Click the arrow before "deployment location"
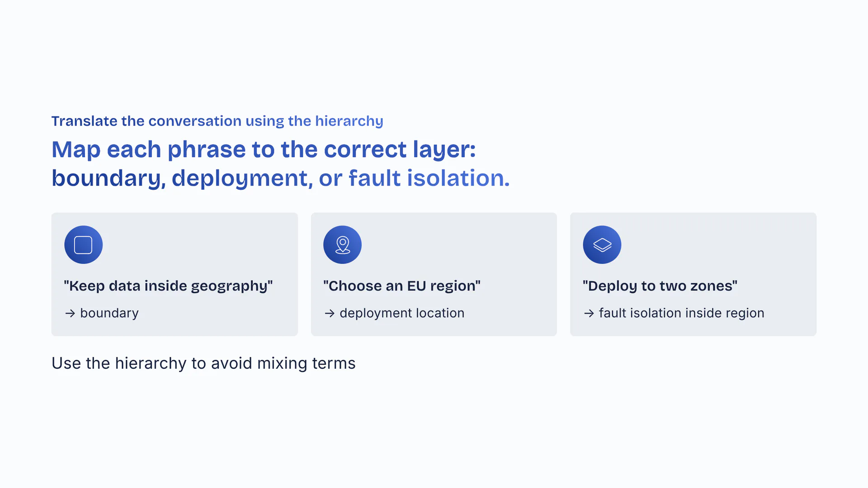 click(330, 313)
